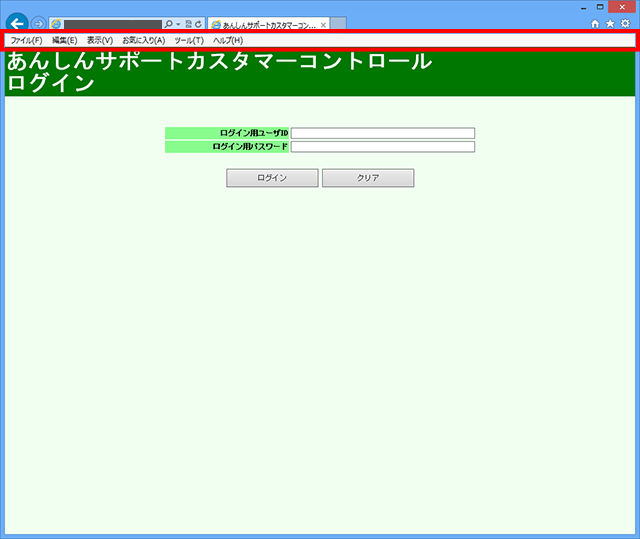Refresh the page with the reload icon
This screenshot has height=539, width=640.
[x=198, y=24]
